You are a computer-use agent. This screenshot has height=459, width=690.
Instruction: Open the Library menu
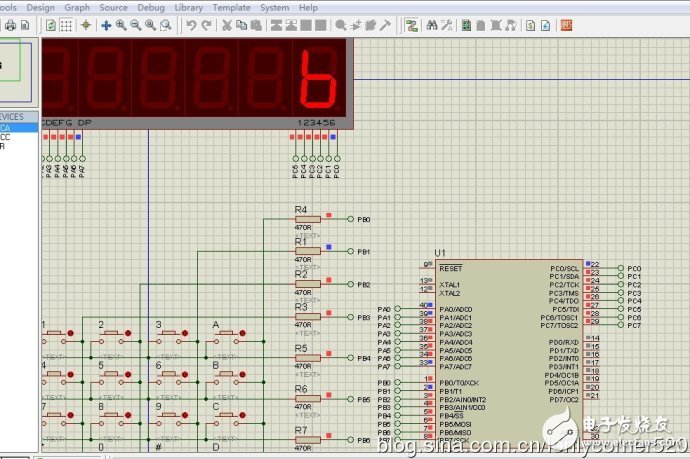pyautogui.click(x=189, y=7)
